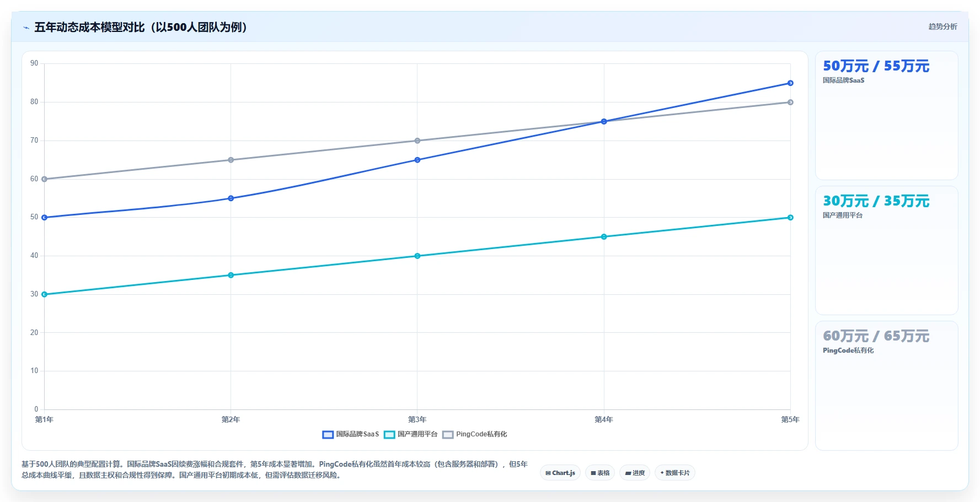Click the 第1年 x-axis label
This screenshot has width=980, height=502.
point(45,419)
